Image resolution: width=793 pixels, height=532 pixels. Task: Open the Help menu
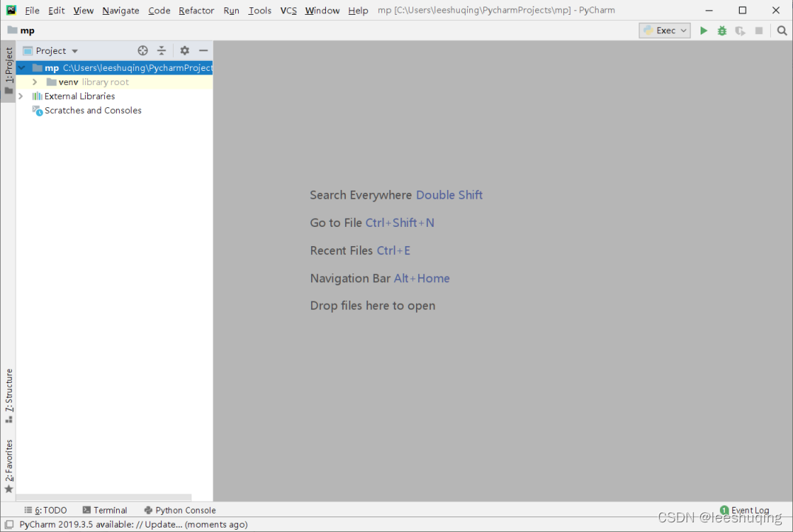click(358, 10)
